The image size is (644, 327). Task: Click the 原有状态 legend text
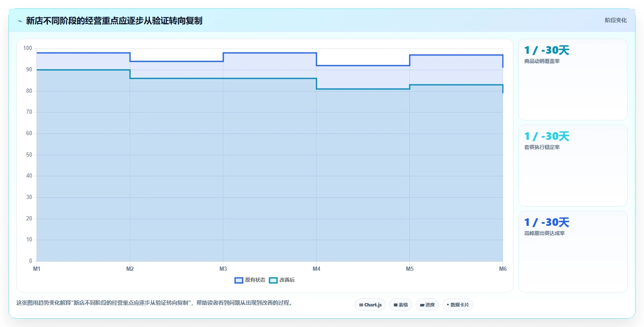coord(255,280)
